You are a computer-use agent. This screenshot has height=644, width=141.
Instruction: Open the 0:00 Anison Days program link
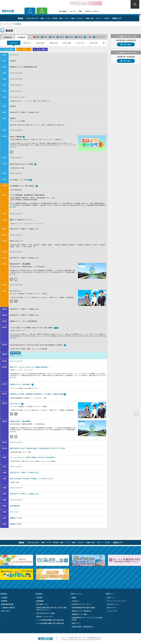(x=33, y=458)
